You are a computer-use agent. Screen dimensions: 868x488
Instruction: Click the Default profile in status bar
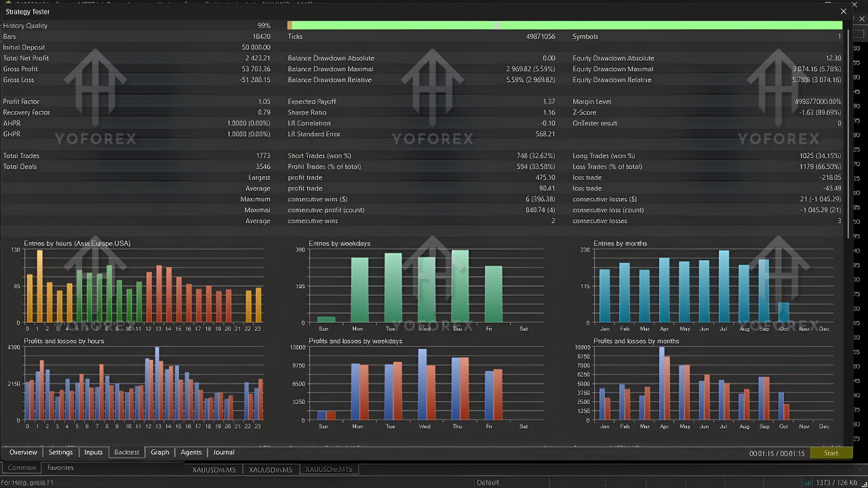click(488, 483)
